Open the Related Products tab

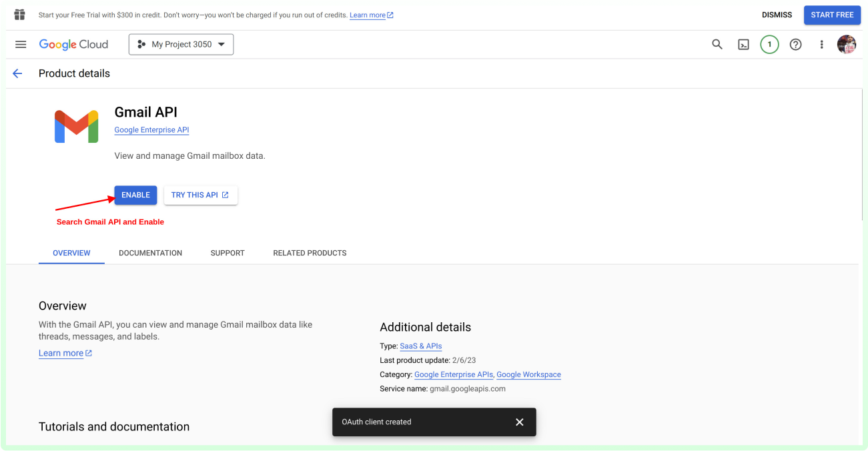coord(310,253)
